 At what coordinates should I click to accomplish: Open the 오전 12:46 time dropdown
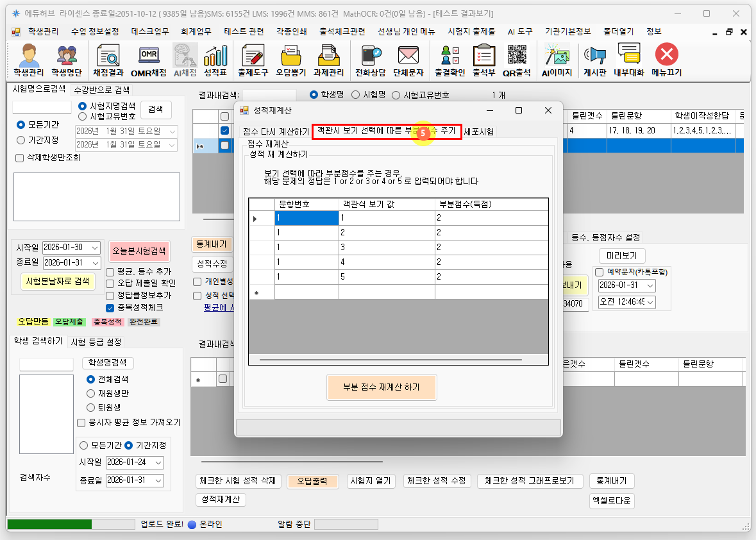[x=650, y=302]
